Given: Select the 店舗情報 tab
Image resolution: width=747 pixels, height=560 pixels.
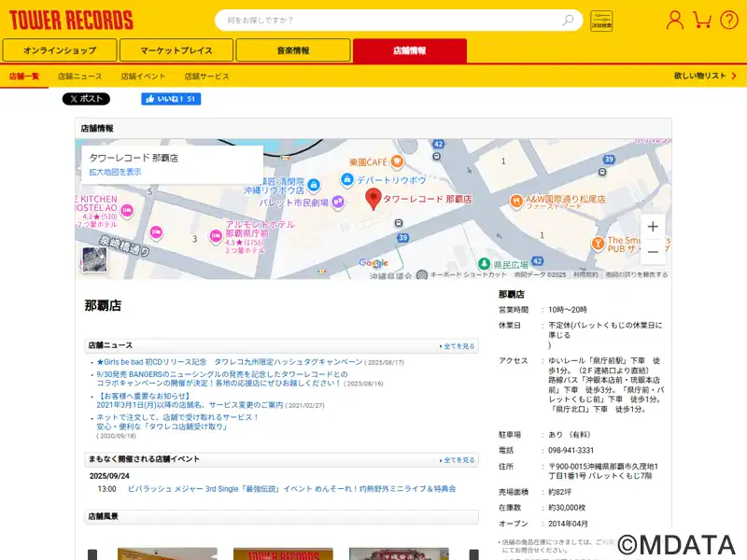Looking at the screenshot, I should pyautogui.click(x=410, y=50).
